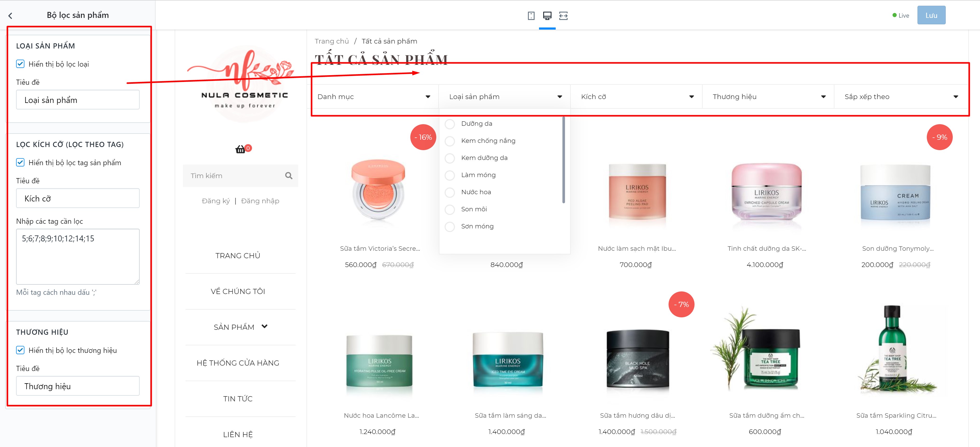Open the HỆ THỐNG CỬA HÀNG menu item
This screenshot has width=980, height=447.
coord(238,363)
